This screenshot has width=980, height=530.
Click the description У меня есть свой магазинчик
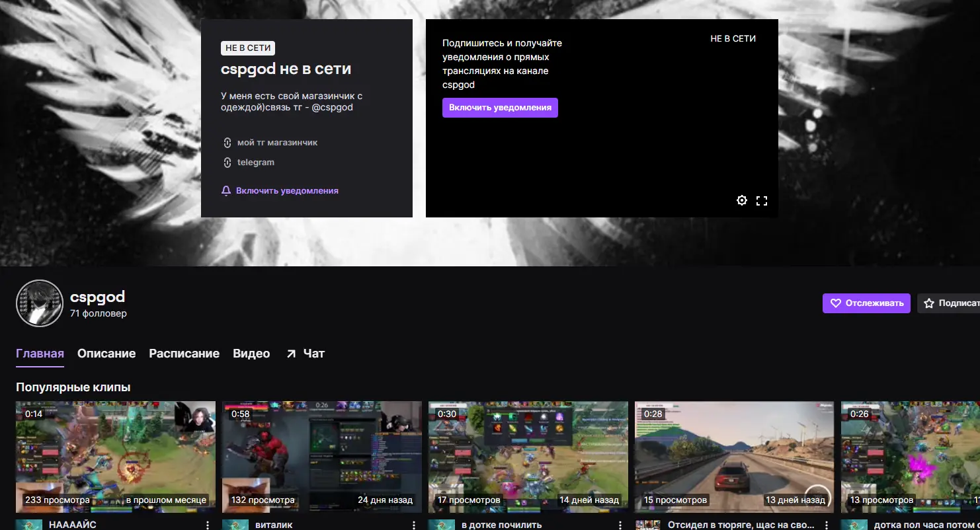[292, 101]
